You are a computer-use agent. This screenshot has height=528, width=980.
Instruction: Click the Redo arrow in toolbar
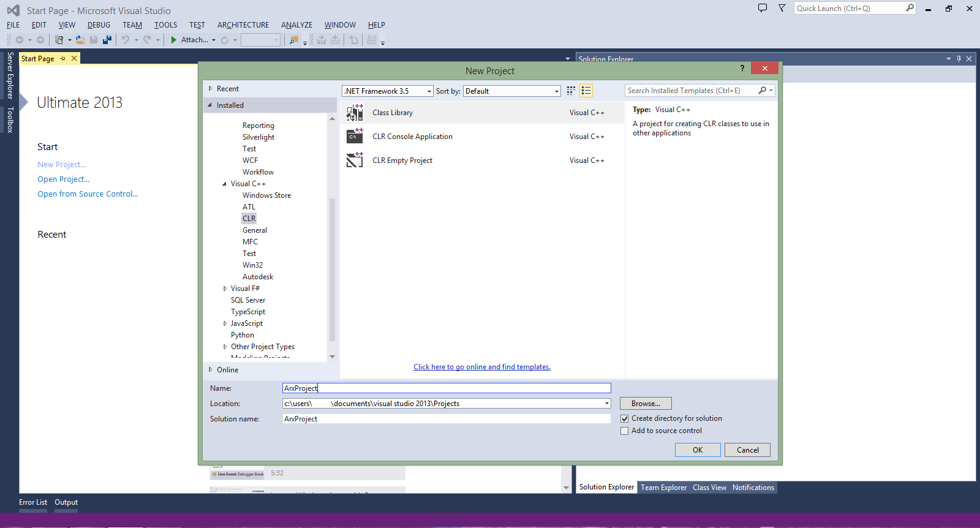coord(147,40)
